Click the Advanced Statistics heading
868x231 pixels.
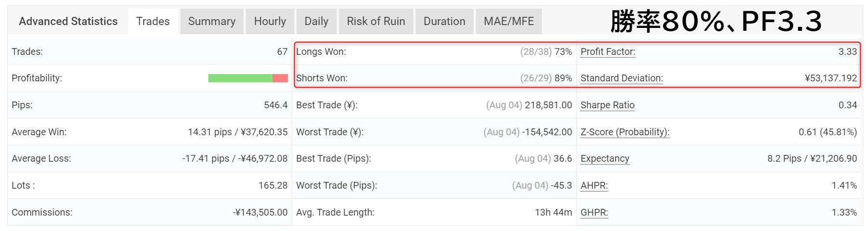pos(68,21)
